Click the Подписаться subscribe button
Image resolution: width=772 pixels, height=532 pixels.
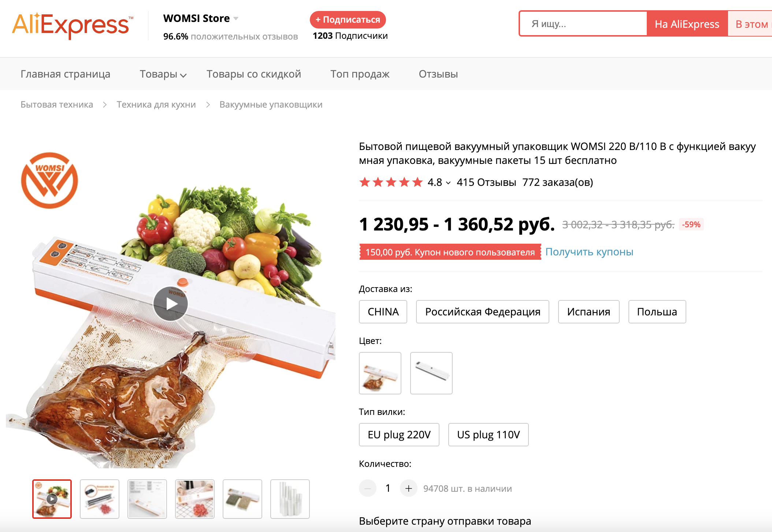pyautogui.click(x=348, y=20)
